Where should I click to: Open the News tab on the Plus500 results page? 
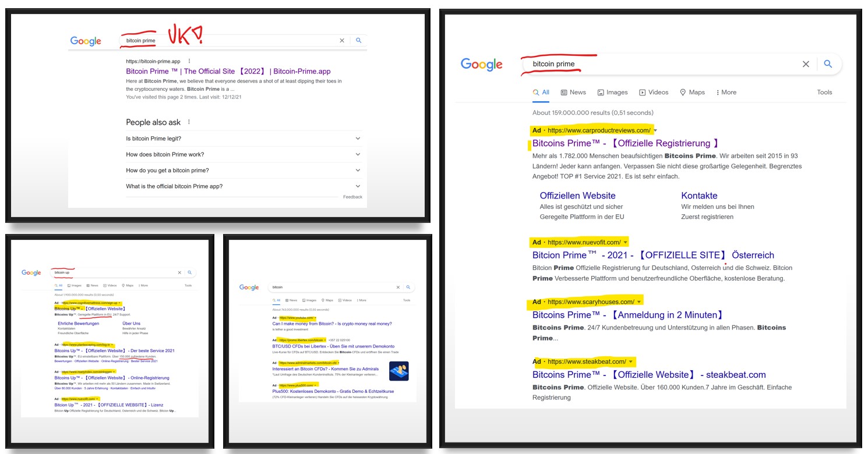[x=291, y=300]
